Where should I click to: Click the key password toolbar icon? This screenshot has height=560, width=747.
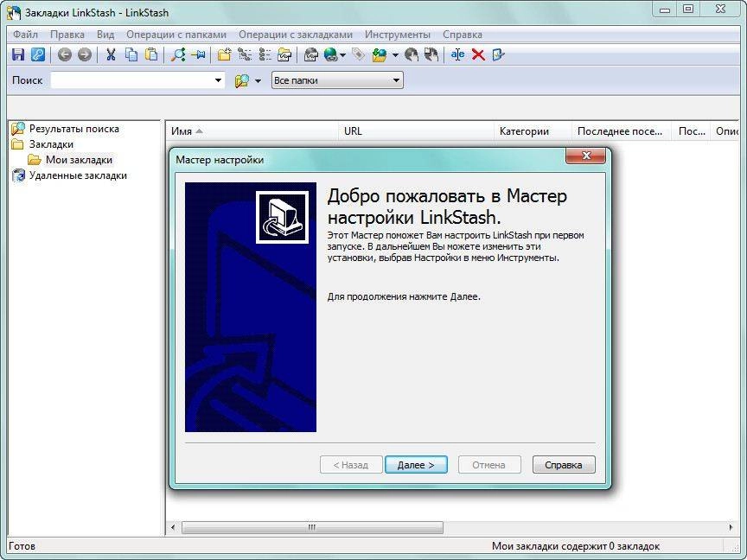point(38,54)
